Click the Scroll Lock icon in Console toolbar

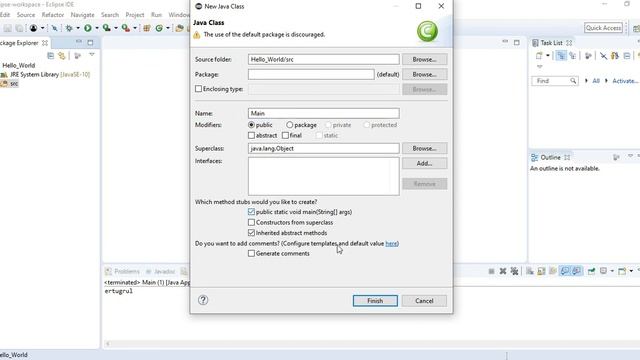click(541, 271)
